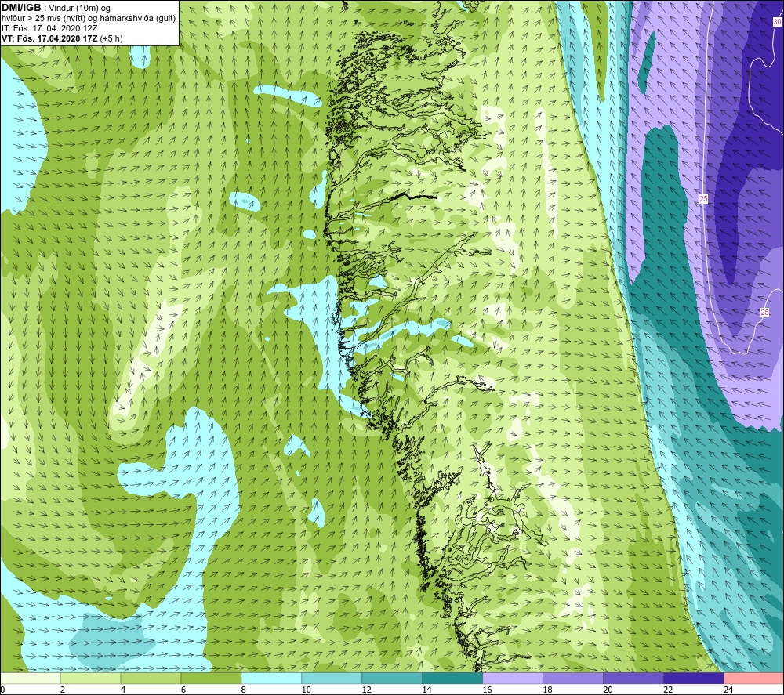The width and height of the screenshot is (784, 695).
Task: Pick the pink above-24 m/s legend swatch
Action: click(x=753, y=678)
